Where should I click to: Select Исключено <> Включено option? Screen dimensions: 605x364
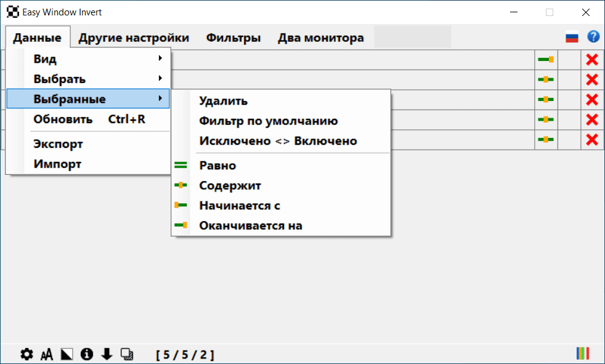(278, 141)
